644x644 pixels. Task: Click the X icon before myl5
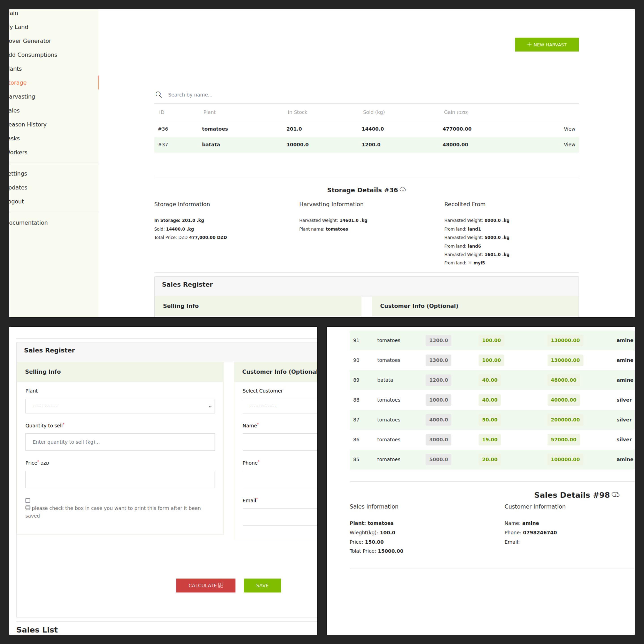pyautogui.click(x=470, y=263)
